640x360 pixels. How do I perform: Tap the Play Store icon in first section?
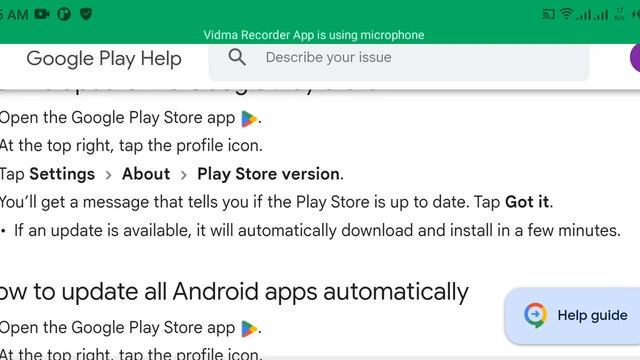[249, 119]
